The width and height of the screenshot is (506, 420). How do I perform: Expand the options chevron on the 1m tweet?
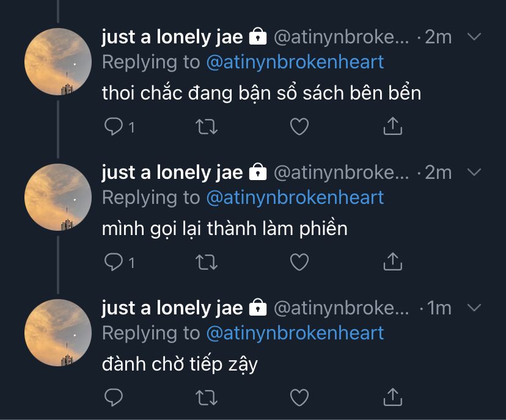(474, 308)
